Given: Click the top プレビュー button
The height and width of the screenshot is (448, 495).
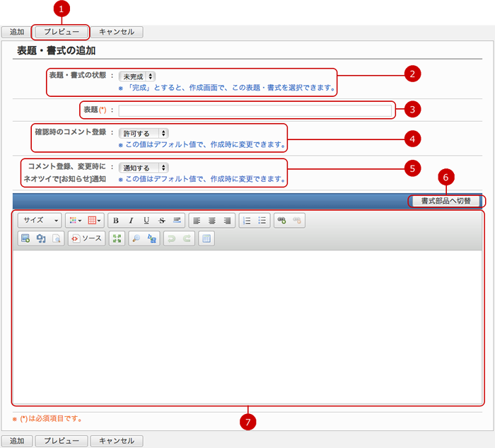Looking at the screenshot, I should (x=62, y=32).
